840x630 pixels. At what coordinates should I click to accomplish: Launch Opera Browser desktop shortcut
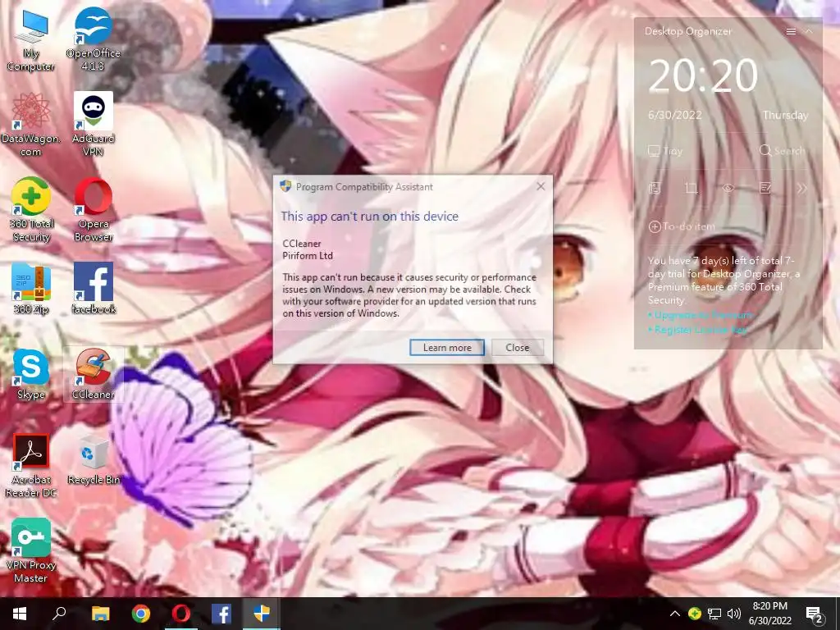(94, 210)
